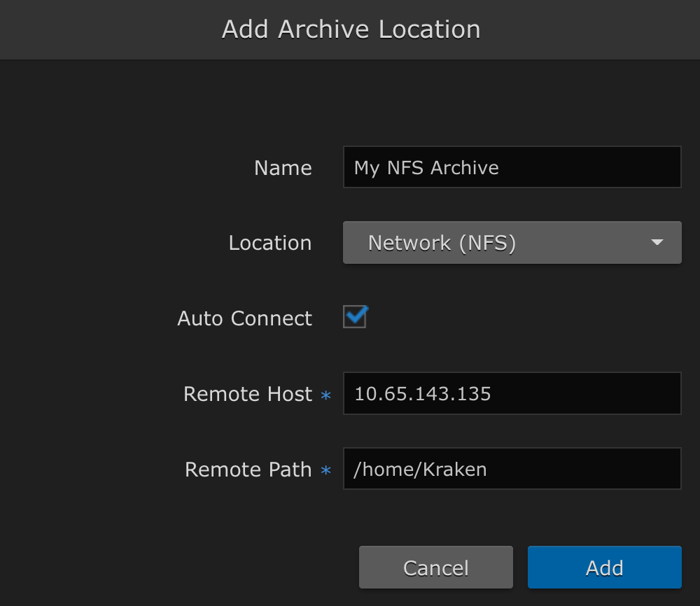Image resolution: width=700 pixels, height=606 pixels.
Task: Click on the /home/Kraken path text
Action: point(420,469)
